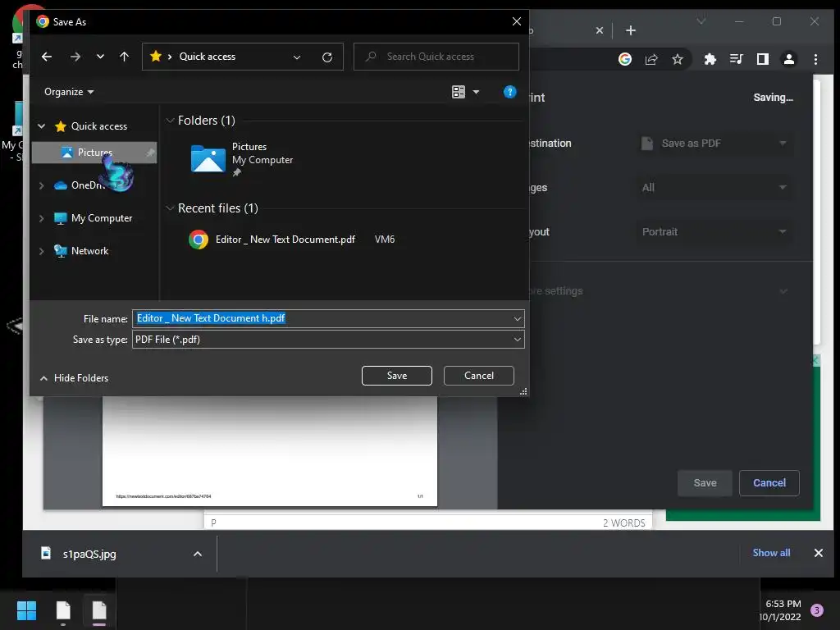
Task: Open Chrome extensions puzzle icon
Action: pyautogui.click(x=710, y=59)
